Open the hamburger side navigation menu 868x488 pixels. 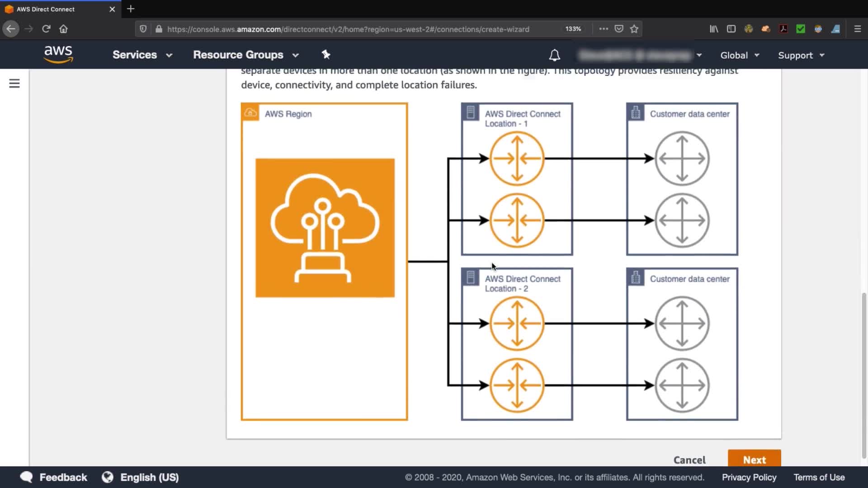[14, 84]
